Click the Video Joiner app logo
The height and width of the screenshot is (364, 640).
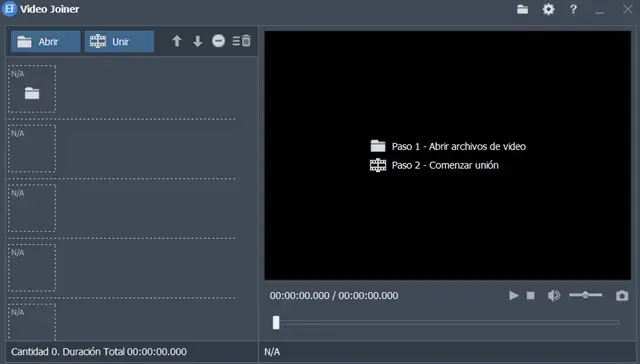pyautogui.click(x=9, y=9)
